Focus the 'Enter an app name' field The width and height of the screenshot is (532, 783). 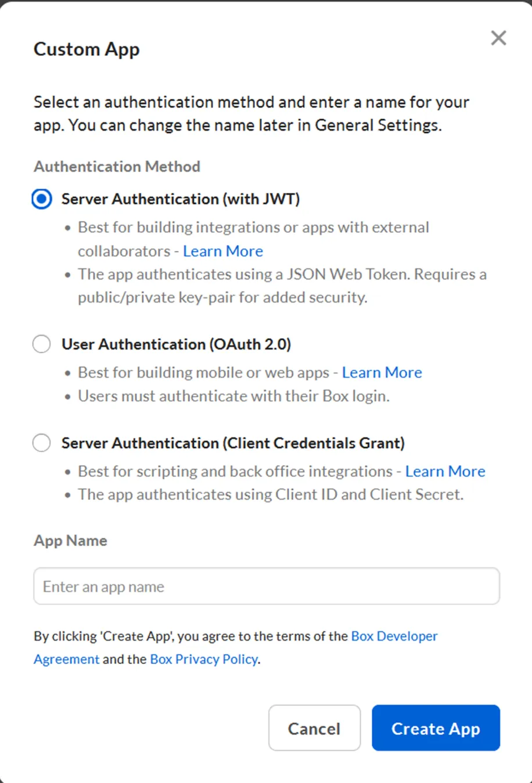267,586
